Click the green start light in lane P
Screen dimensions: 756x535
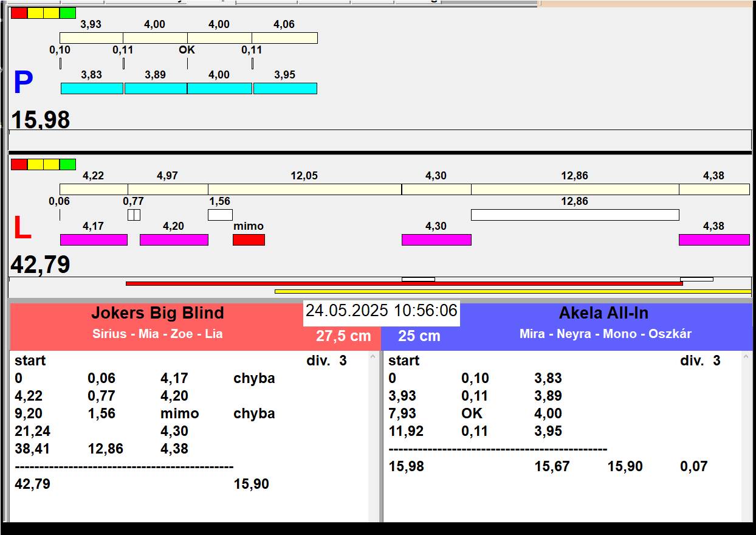(x=68, y=13)
